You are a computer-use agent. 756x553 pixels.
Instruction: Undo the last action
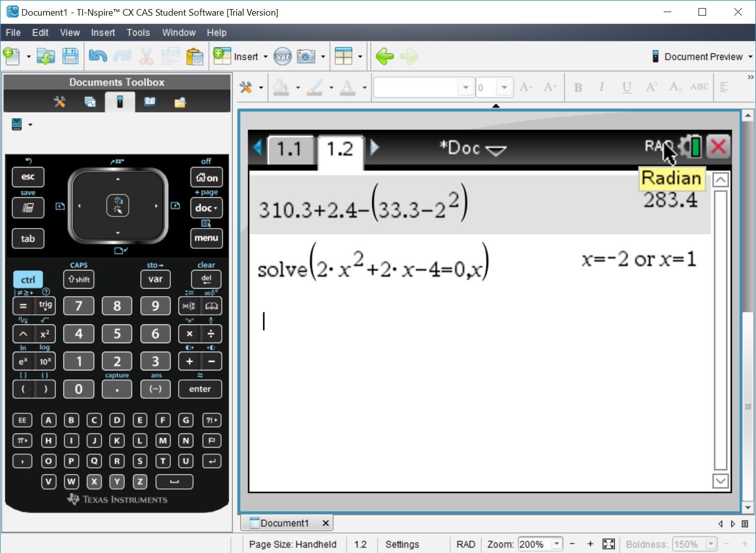[x=98, y=57]
